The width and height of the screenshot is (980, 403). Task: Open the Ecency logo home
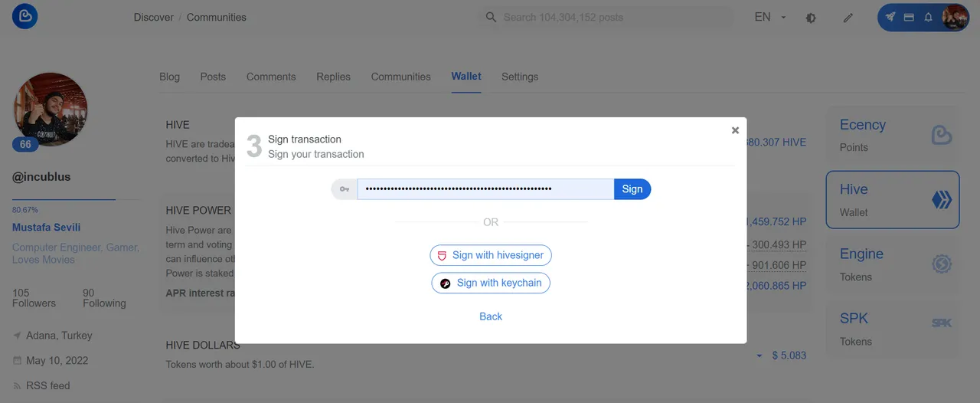(x=25, y=17)
